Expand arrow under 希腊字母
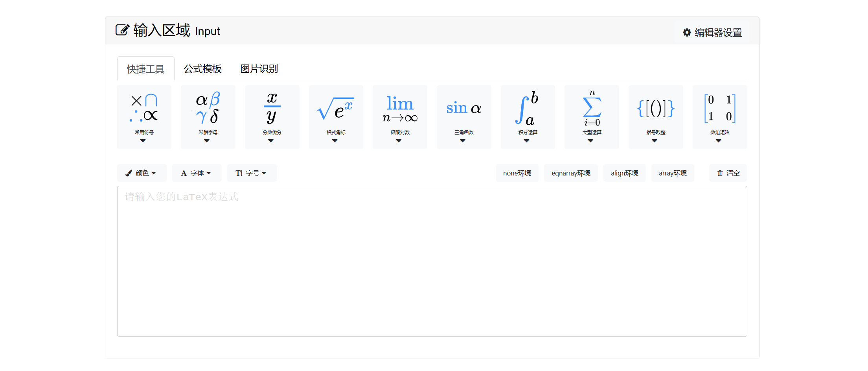Image resolution: width=868 pixels, height=371 pixels. pyautogui.click(x=207, y=141)
